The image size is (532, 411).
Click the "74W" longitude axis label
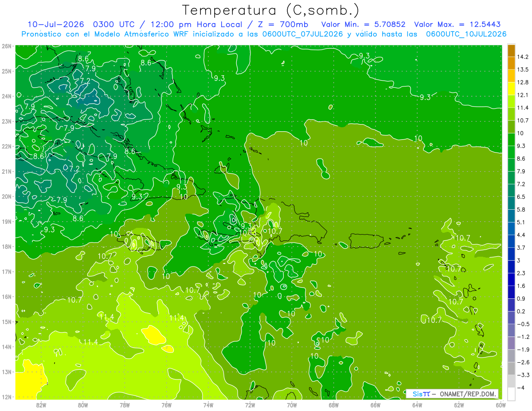[x=208, y=405]
